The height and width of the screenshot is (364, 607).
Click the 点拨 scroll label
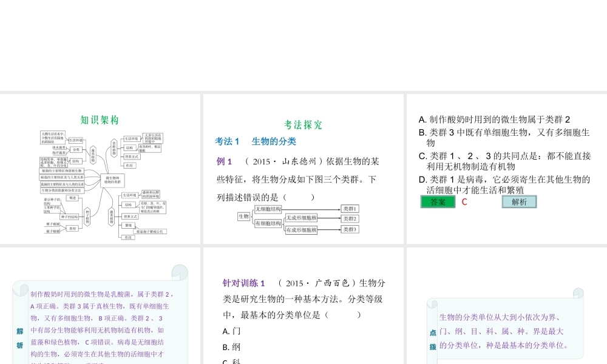pyautogui.click(x=433, y=340)
